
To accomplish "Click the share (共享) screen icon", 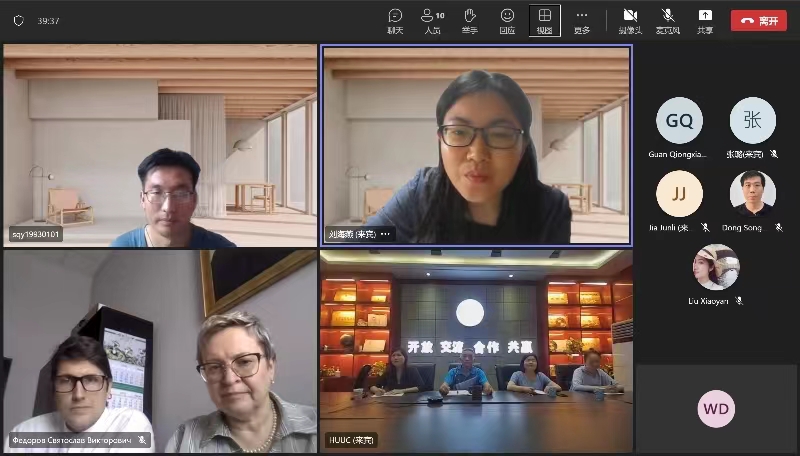I will click(x=705, y=19).
